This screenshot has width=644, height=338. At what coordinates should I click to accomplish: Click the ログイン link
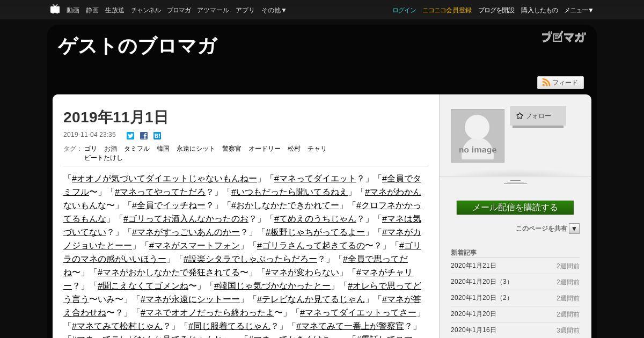tap(404, 10)
